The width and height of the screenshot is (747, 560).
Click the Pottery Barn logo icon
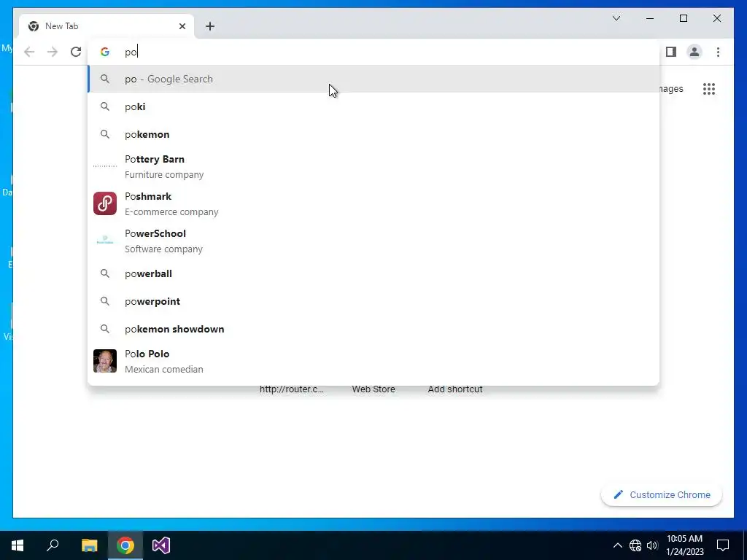(105, 166)
